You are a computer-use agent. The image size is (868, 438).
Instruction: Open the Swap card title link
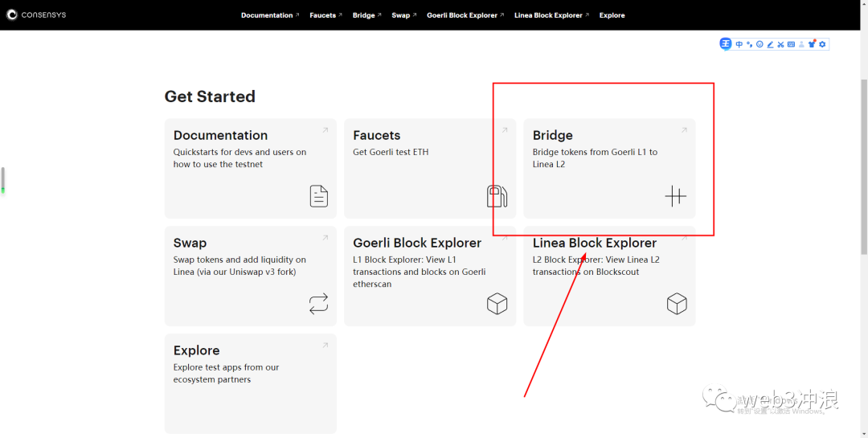[190, 243]
